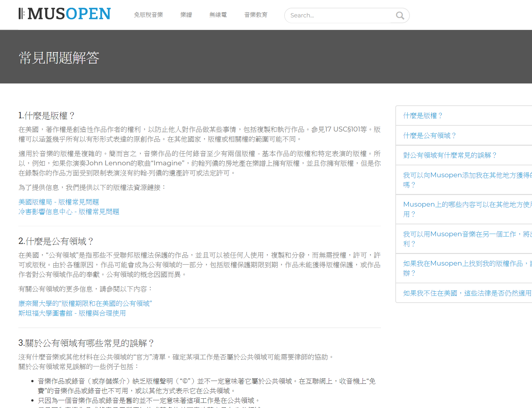Click the search magnifier icon
Image resolution: width=532 pixels, height=408 pixels.
tap(400, 15)
